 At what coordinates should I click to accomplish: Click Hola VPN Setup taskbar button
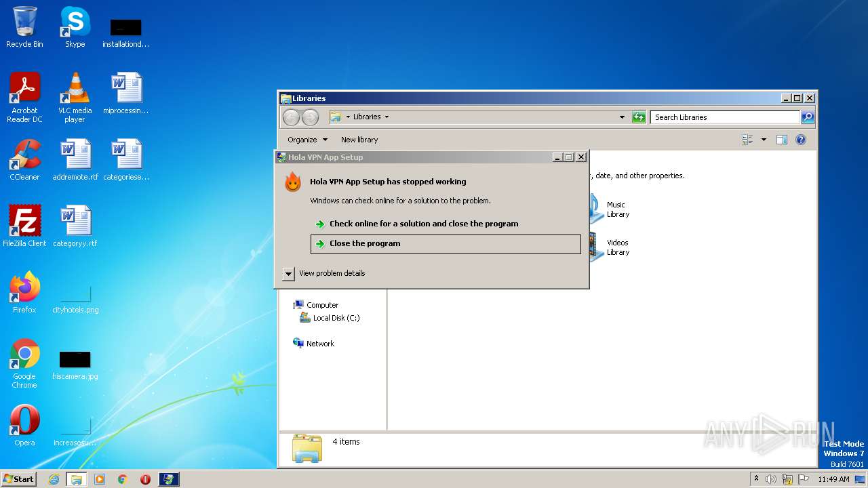169,479
